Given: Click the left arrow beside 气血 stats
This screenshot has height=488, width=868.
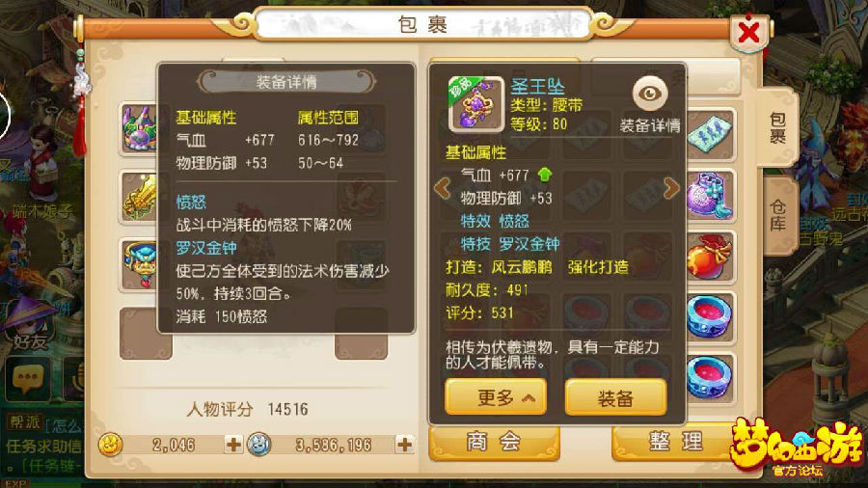Looking at the screenshot, I should coord(443,188).
